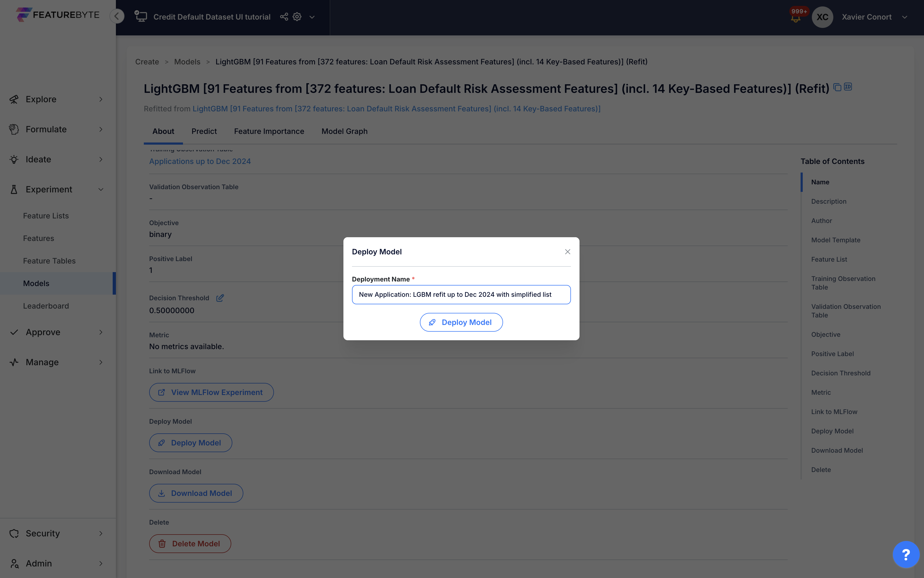Screen dimensions: 924x578
Task: Open Leaderboard in the sidebar
Action: 46,306
